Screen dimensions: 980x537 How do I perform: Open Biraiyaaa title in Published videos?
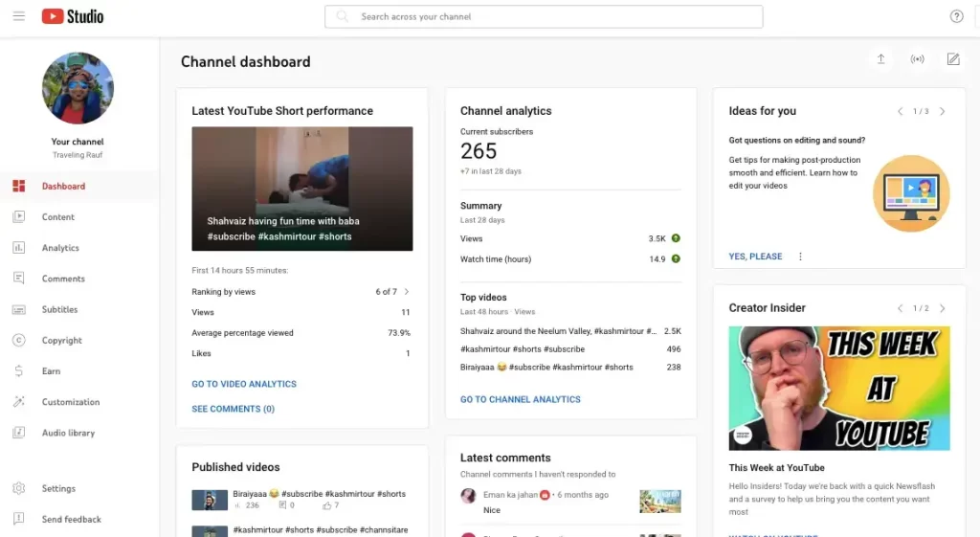(320, 494)
